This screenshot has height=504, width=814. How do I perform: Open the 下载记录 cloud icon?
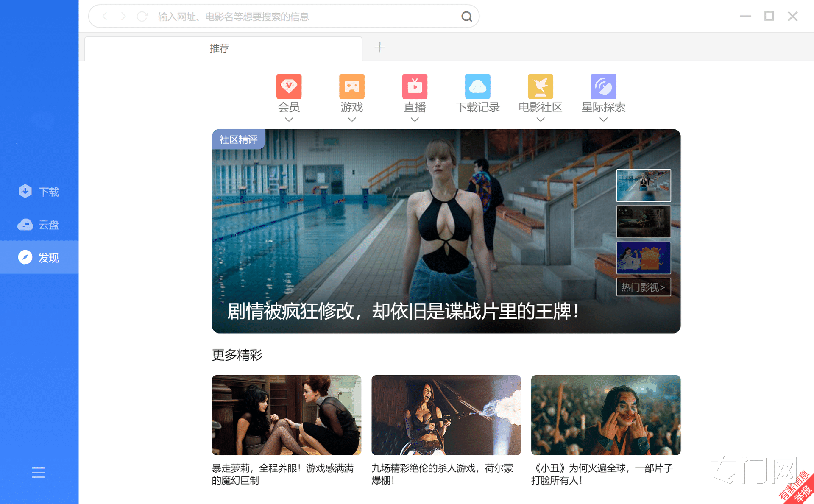coord(478,86)
